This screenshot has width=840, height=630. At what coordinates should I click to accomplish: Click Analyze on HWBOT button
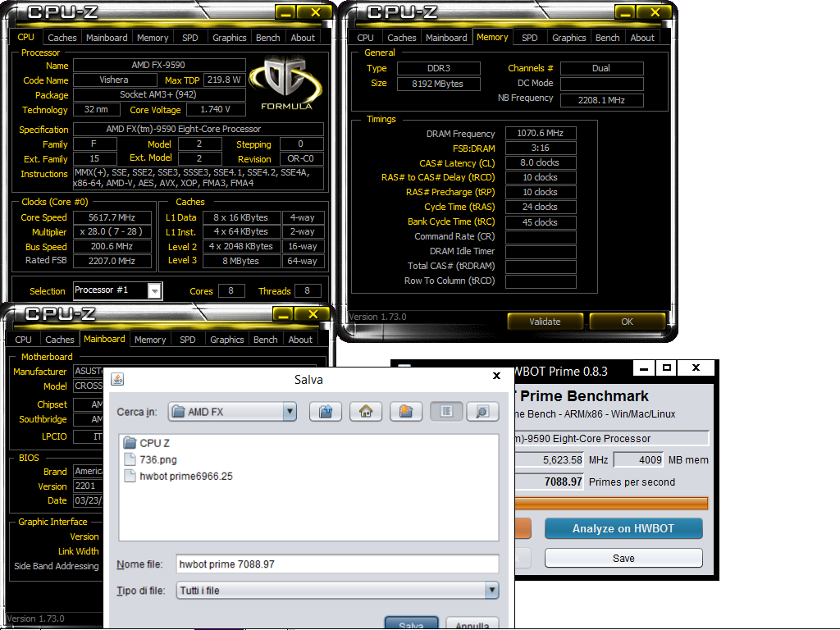pos(623,528)
